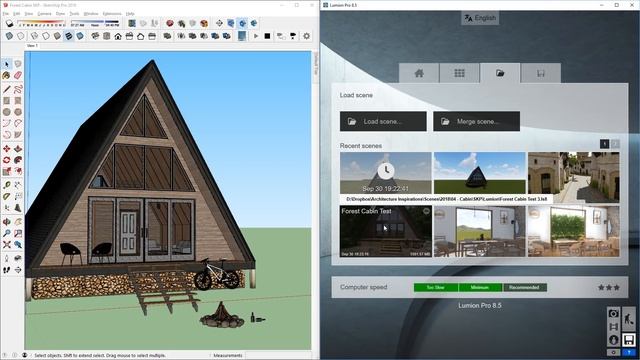
Task: Open the Lumion Save scene tab
Action: [541, 73]
